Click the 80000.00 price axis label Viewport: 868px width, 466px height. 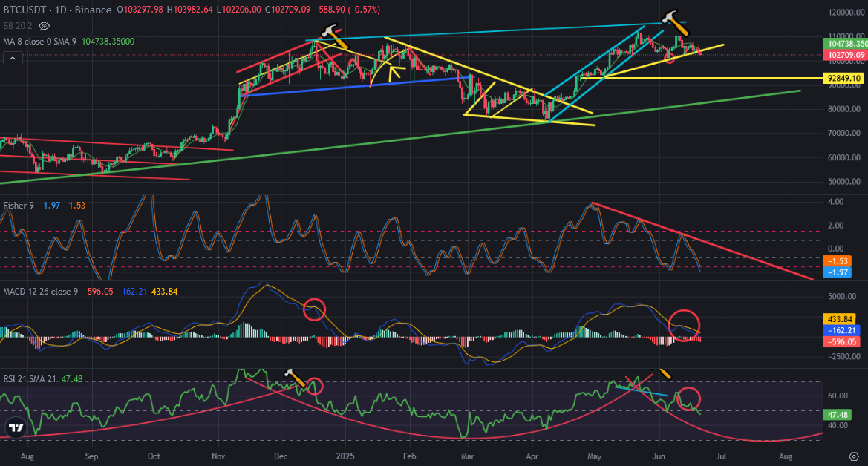844,109
